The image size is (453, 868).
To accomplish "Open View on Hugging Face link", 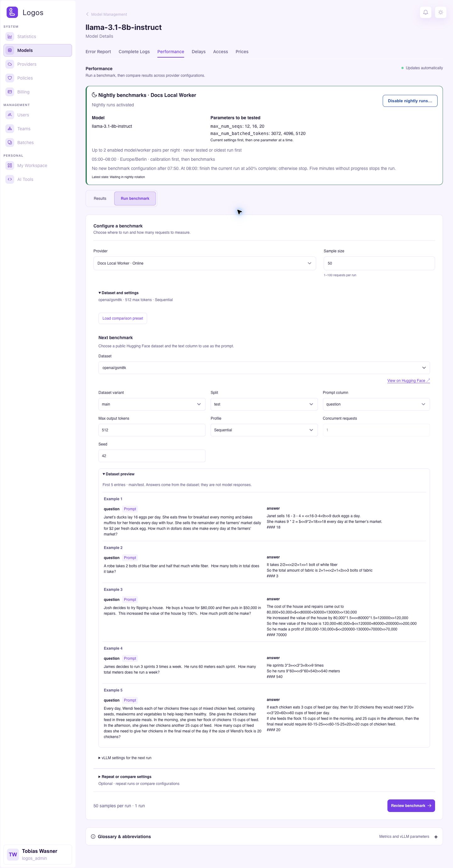I will [x=409, y=381].
